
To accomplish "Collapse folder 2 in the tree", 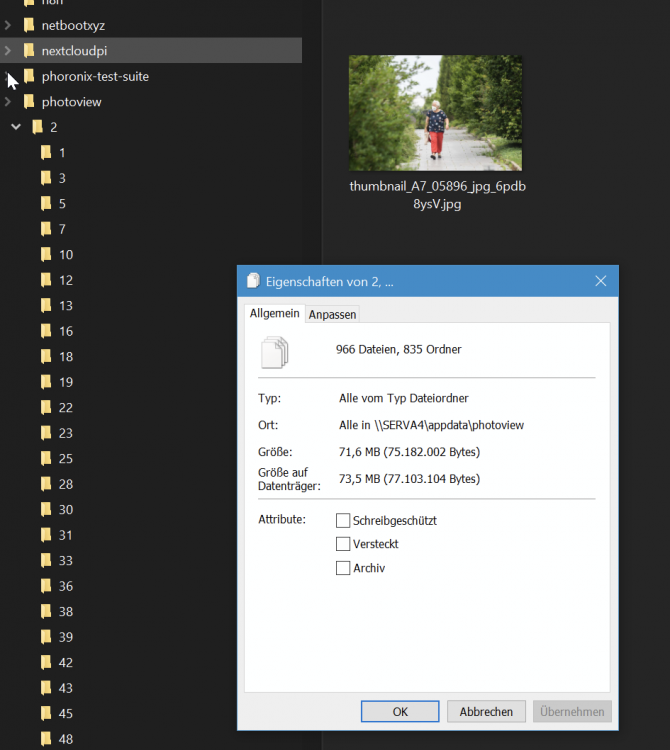I will click(x=16, y=127).
